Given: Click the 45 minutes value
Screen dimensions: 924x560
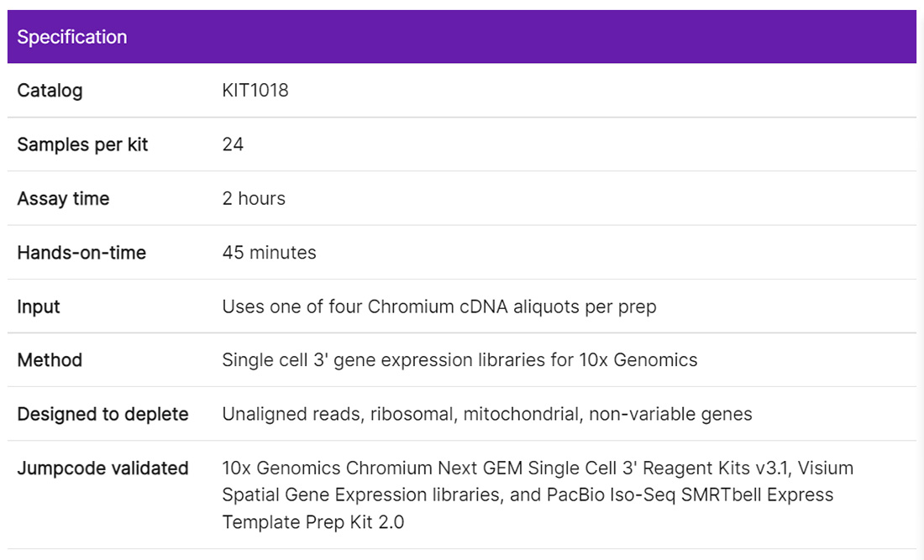Looking at the screenshot, I should point(269,253).
